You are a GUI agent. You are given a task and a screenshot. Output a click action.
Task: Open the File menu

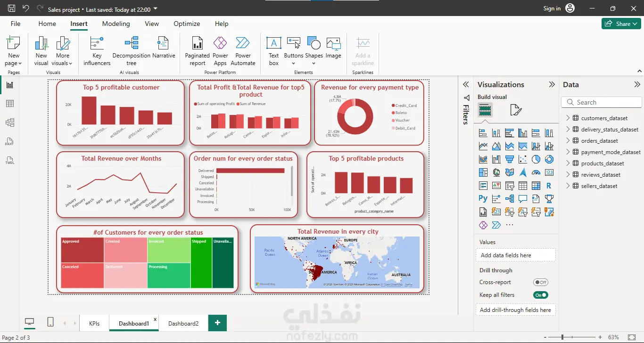tap(16, 24)
